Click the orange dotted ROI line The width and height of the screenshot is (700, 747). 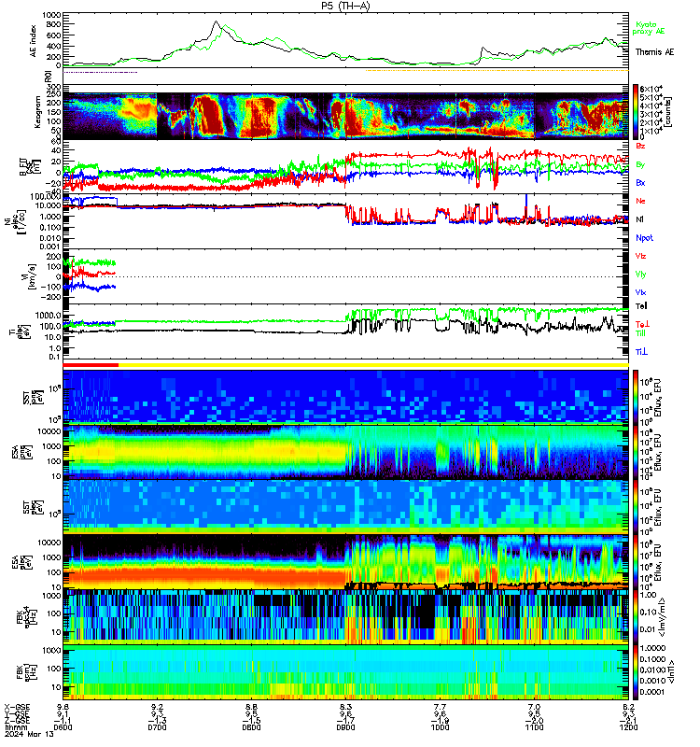497,71
